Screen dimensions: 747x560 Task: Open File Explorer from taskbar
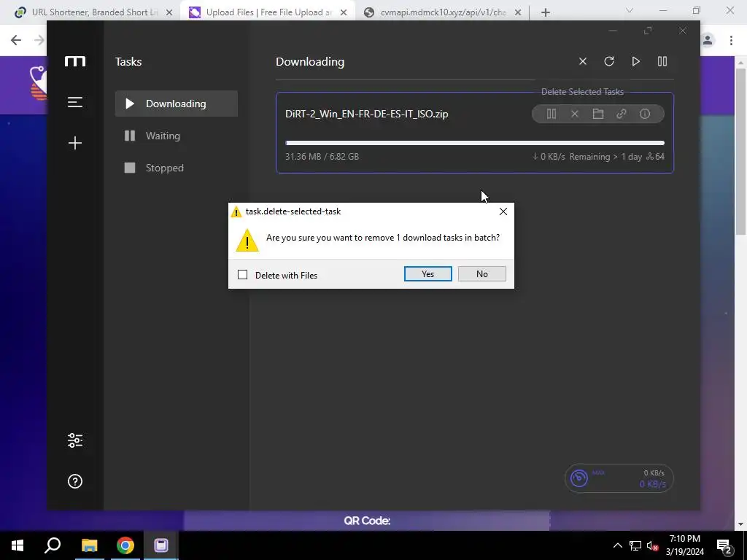[x=89, y=545]
